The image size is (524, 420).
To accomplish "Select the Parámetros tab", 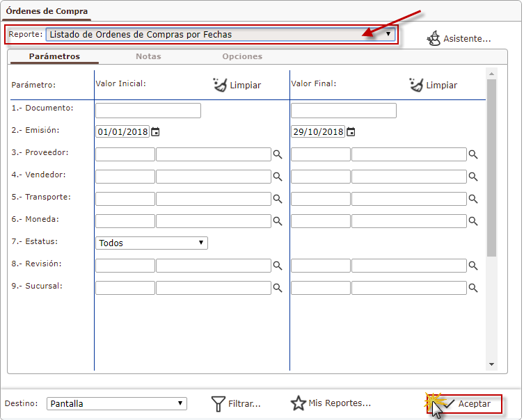I will coord(54,56).
